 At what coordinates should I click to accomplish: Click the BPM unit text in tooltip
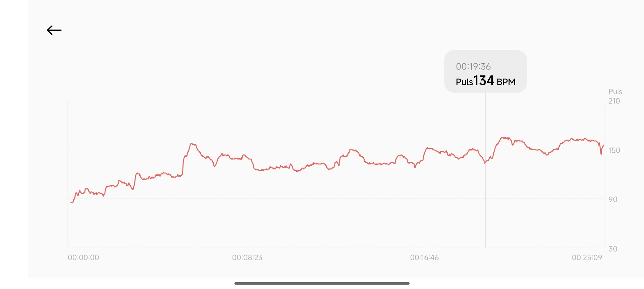point(506,82)
